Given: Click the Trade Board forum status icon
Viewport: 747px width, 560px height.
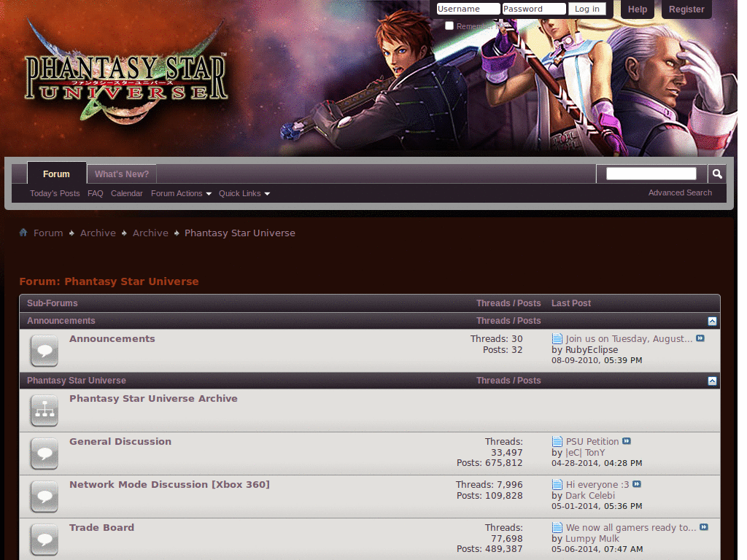Looking at the screenshot, I should pos(44,539).
